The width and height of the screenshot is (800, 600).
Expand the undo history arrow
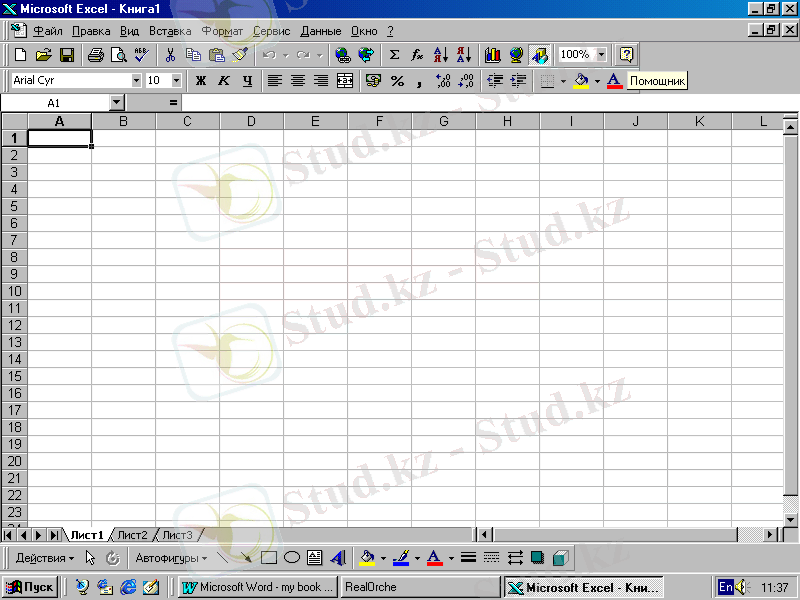click(286, 55)
